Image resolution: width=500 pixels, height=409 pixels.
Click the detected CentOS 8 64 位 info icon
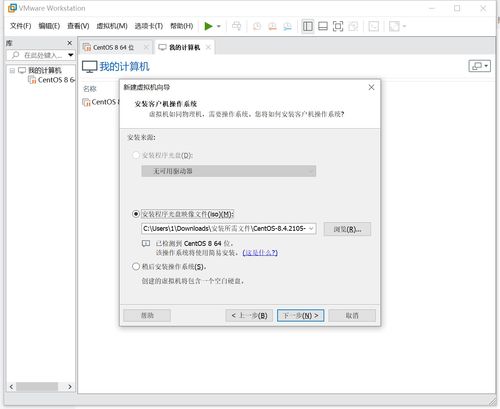pyautogui.click(x=146, y=244)
